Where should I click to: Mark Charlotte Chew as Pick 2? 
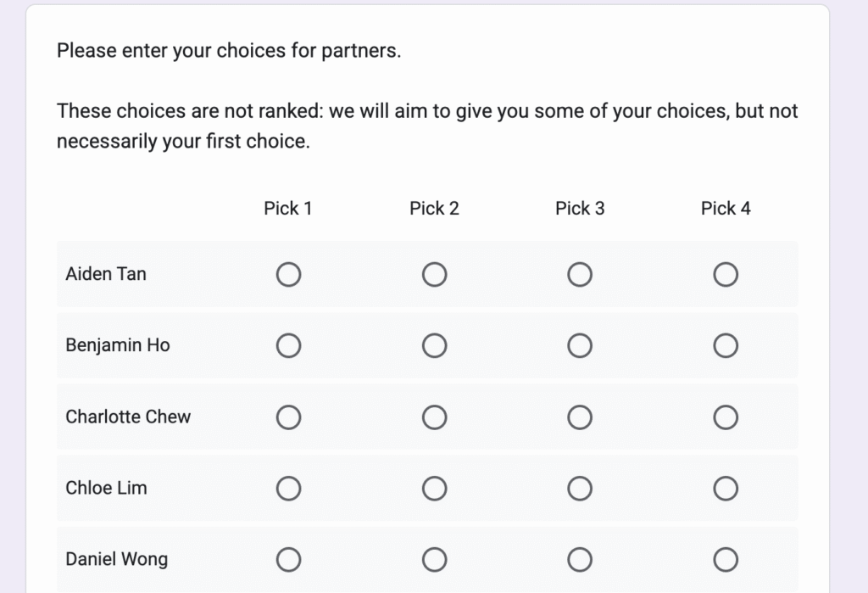[x=434, y=417]
